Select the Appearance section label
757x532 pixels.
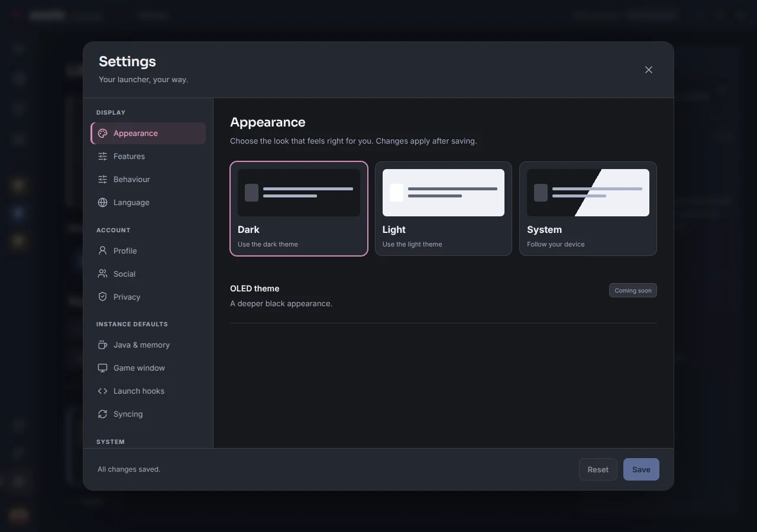(x=135, y=134)
